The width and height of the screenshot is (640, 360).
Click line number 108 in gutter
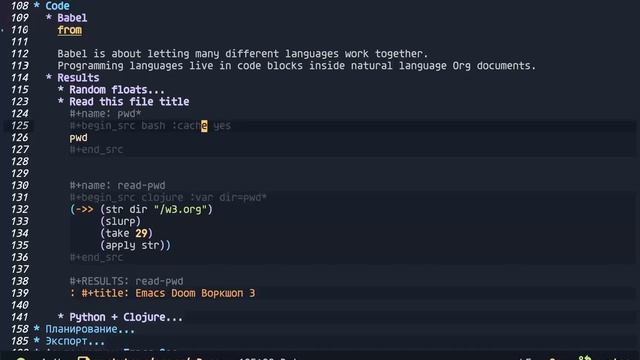[19, 6]
